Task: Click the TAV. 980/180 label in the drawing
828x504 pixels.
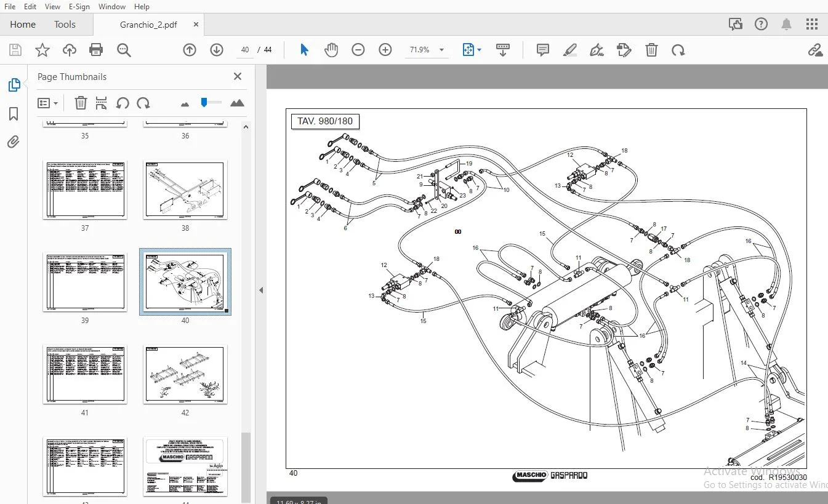Action: pyautogui.click(x=325, y=121)
